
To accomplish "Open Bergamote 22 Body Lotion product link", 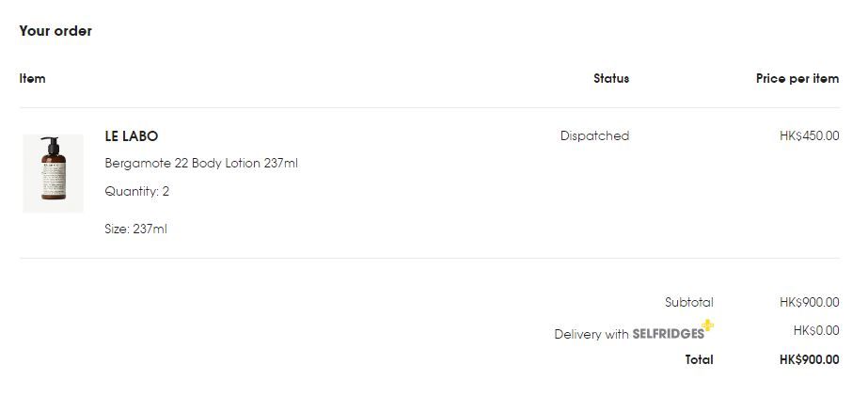I will [201, 164].
